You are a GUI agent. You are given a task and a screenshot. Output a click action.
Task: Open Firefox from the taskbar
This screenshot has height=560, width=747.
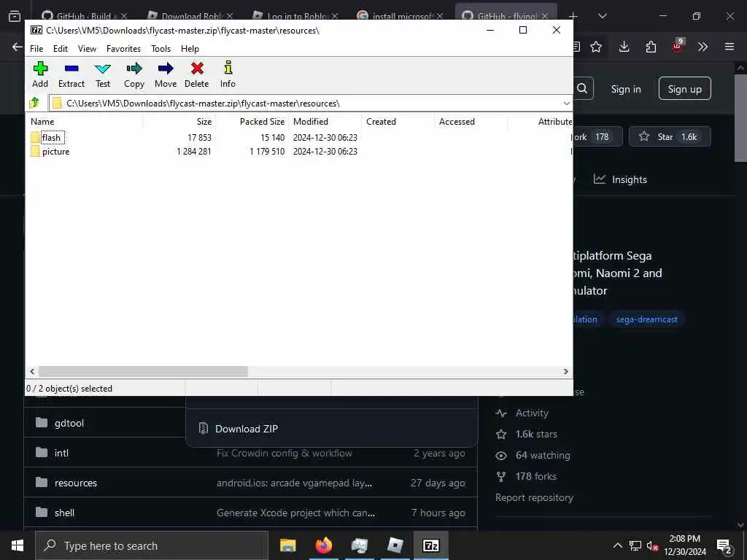[323, 545]
